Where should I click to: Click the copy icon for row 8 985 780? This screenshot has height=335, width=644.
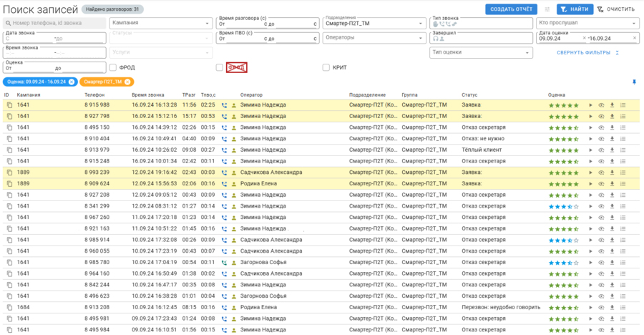coord(9,262)
